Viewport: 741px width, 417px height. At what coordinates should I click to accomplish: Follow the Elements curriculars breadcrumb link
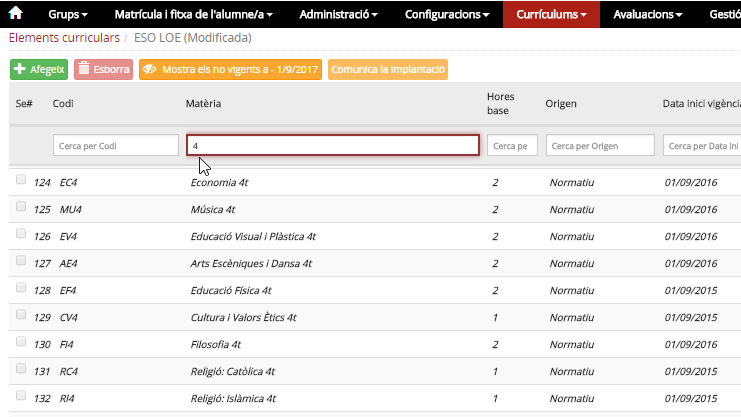[x=64, y=38]
